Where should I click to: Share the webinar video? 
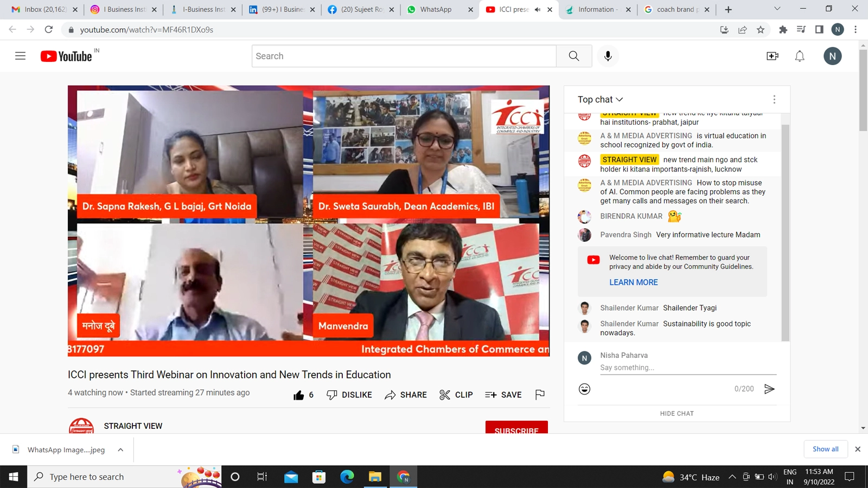coord(406,395)
